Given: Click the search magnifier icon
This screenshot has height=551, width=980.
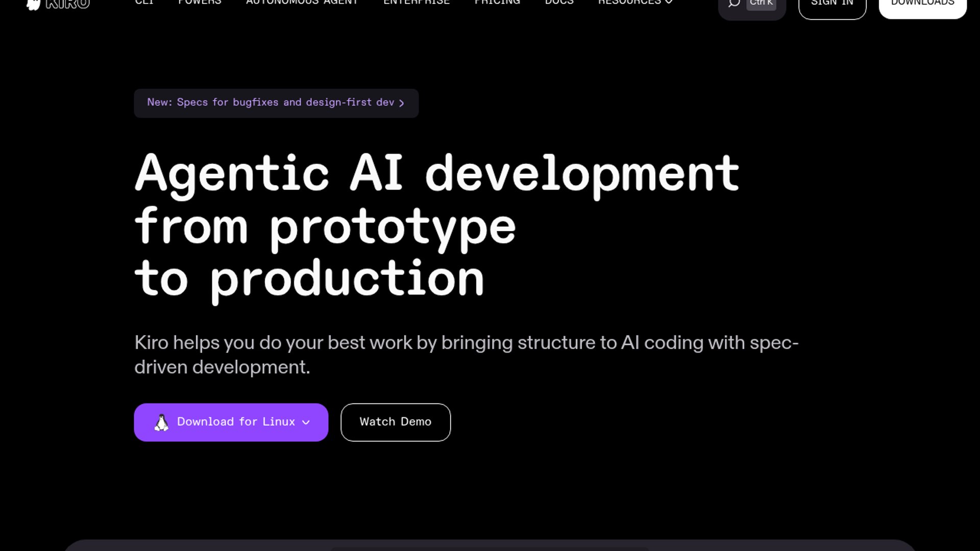Looking at the screenshot, I should pos(733,3).
